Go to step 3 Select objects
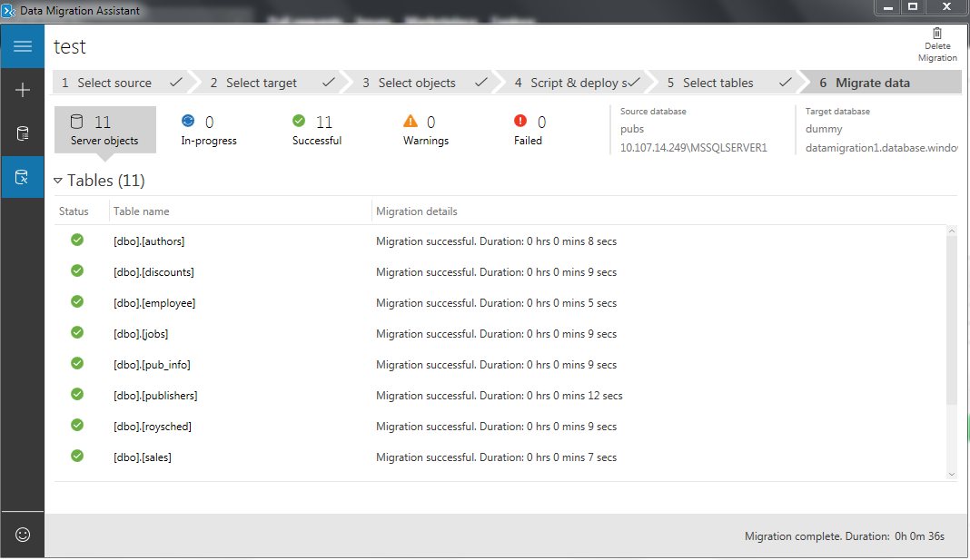 tap(425, 83)
